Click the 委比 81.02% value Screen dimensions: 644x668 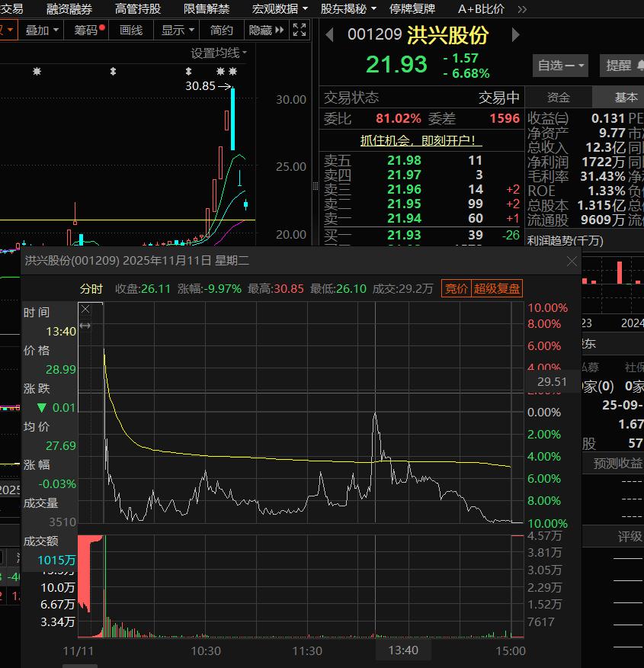click(x=399, y=118)
